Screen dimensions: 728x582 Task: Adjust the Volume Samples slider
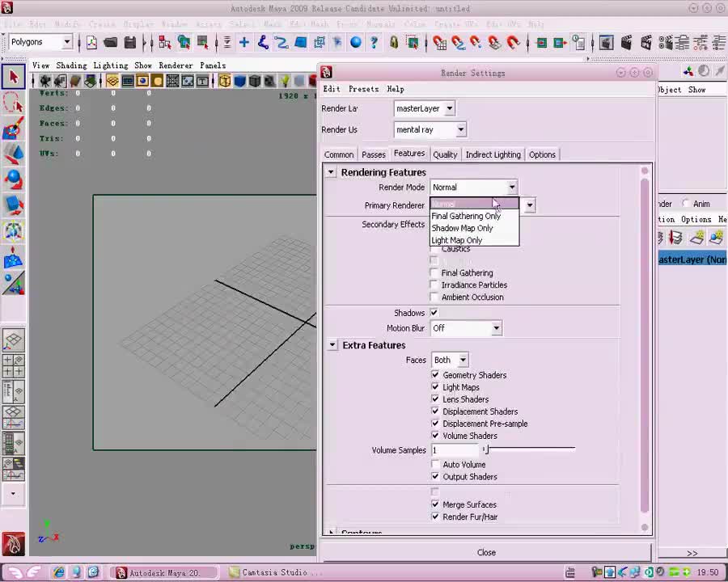485,450
